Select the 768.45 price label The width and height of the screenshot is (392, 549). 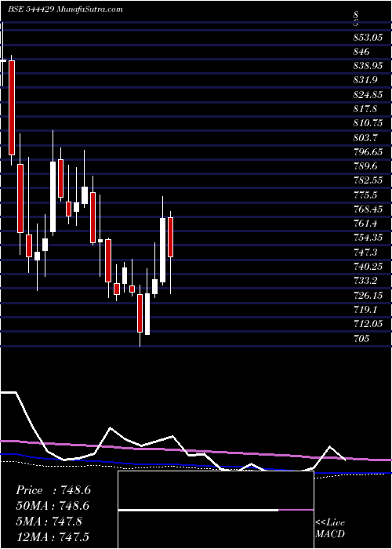pyautogui.click(x=368, y=209)
